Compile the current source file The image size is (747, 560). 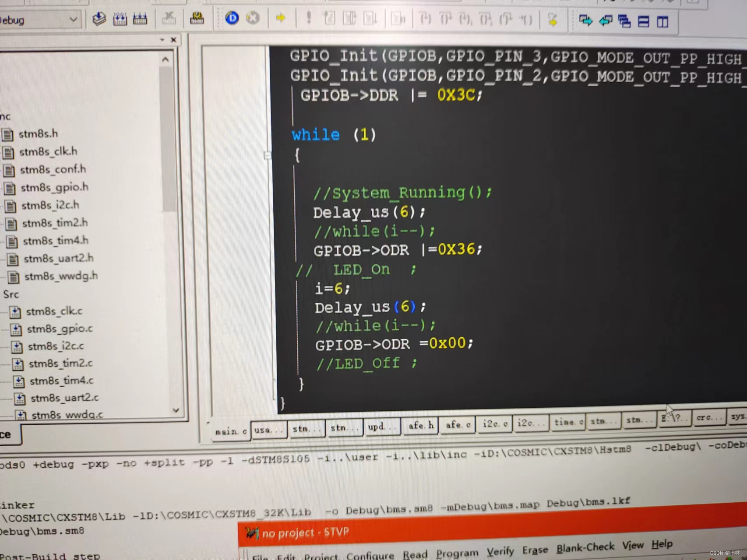tap(99, 19)
